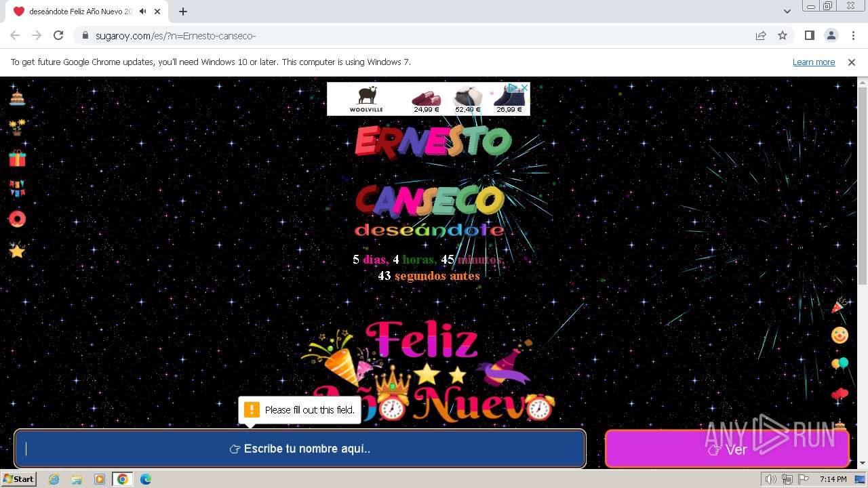Click the clown face icon
Viewport: 868px width, 488px height.
pos(840,335)
